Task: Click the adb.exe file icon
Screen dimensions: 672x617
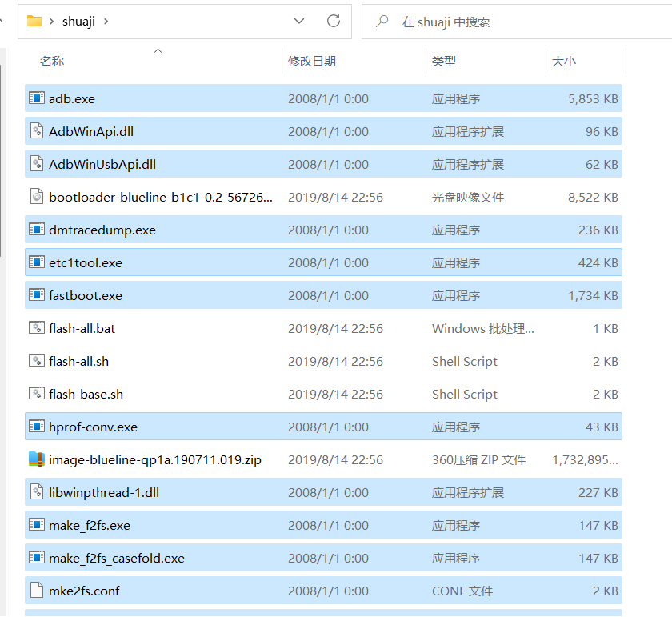Action: (37, 98)
